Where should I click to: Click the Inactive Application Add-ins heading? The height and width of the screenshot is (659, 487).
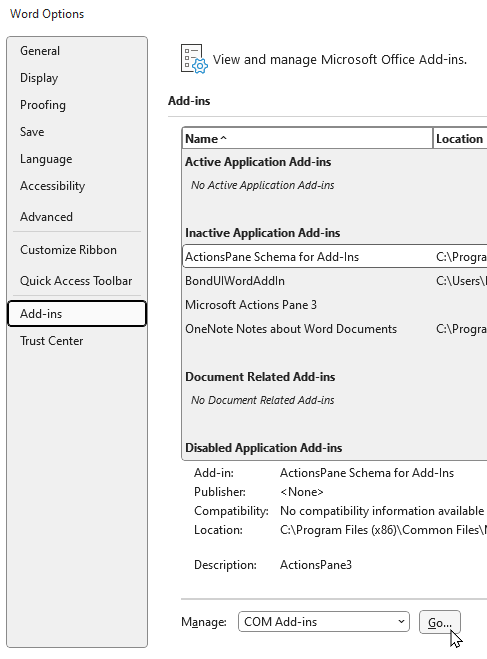[x=263, y=233]
